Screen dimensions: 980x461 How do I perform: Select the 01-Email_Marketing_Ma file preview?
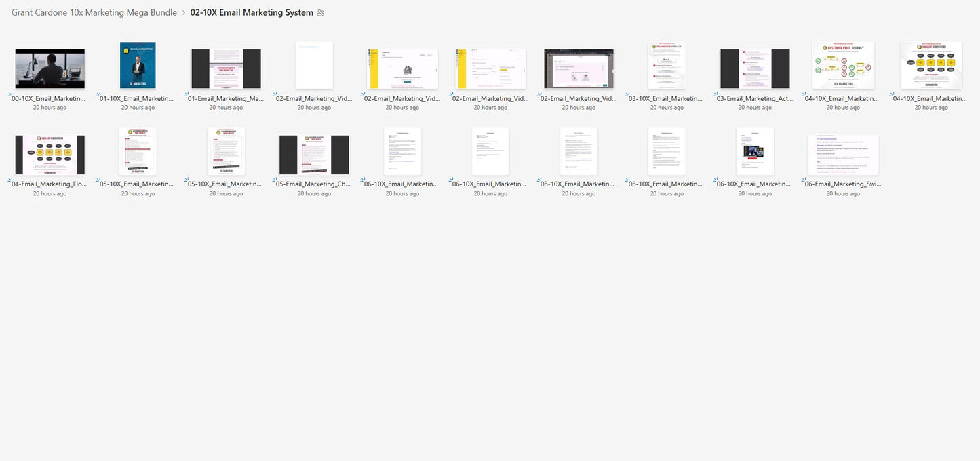(x=226, y=66)
